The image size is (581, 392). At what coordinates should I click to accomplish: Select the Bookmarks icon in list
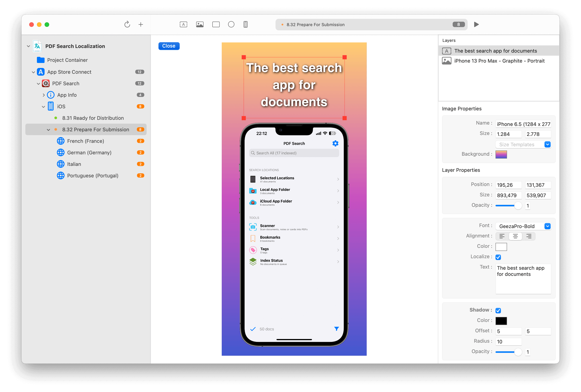click(253, 238)
